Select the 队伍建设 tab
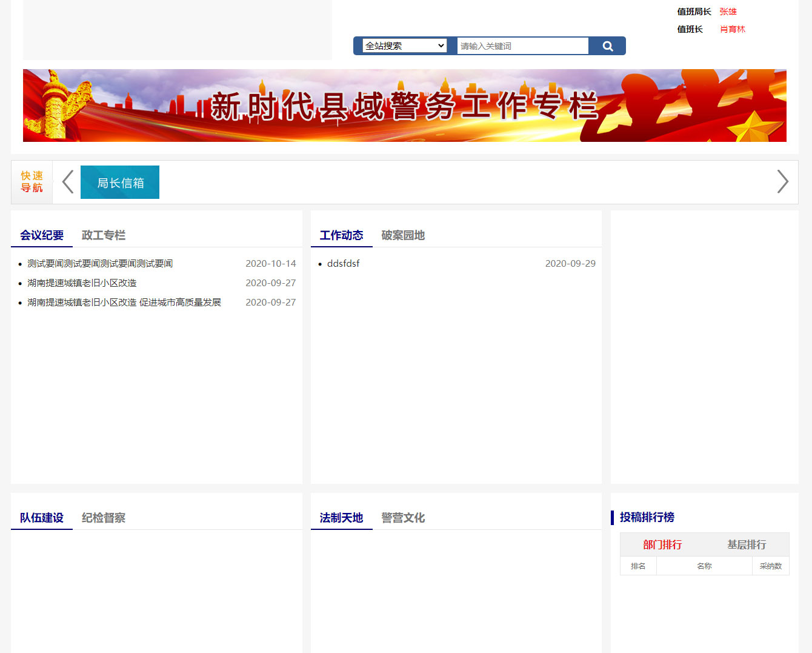This screenshot has width=812, height=653. pos(42,518)
